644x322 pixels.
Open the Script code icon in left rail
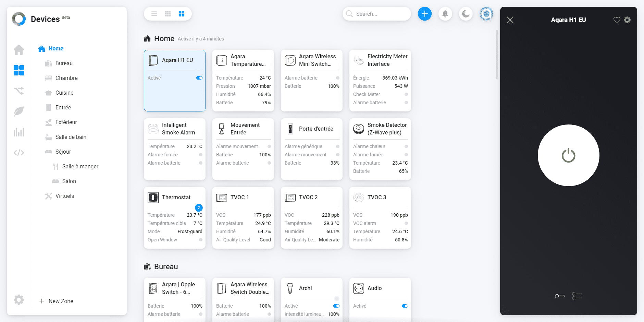coord(19,153)
